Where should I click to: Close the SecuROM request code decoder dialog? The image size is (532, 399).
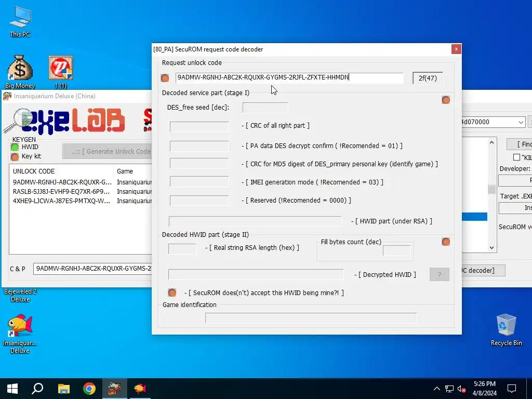click(456, 49)
